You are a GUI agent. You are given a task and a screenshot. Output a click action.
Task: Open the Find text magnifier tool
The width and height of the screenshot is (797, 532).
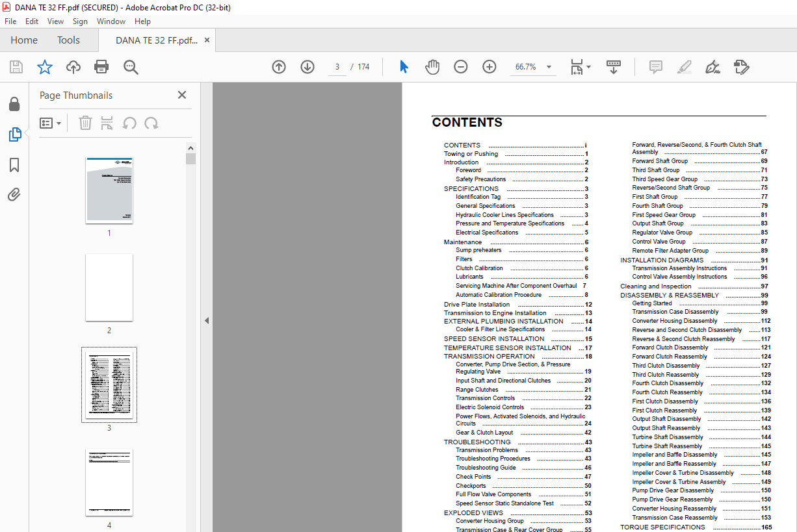(131, 67)
